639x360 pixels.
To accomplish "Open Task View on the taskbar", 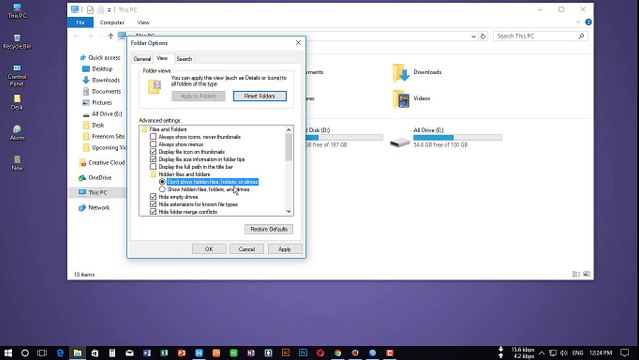I will pos(42,353).
